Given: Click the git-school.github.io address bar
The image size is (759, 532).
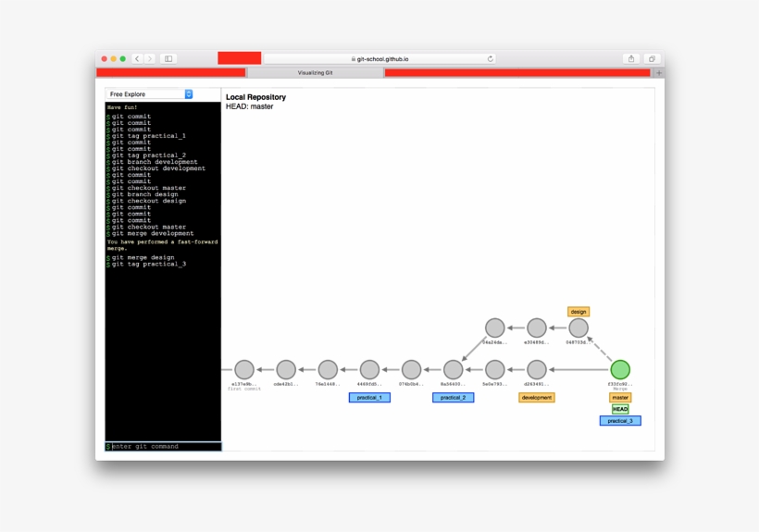Looking at the screenshot, I should tap(379, 58).
